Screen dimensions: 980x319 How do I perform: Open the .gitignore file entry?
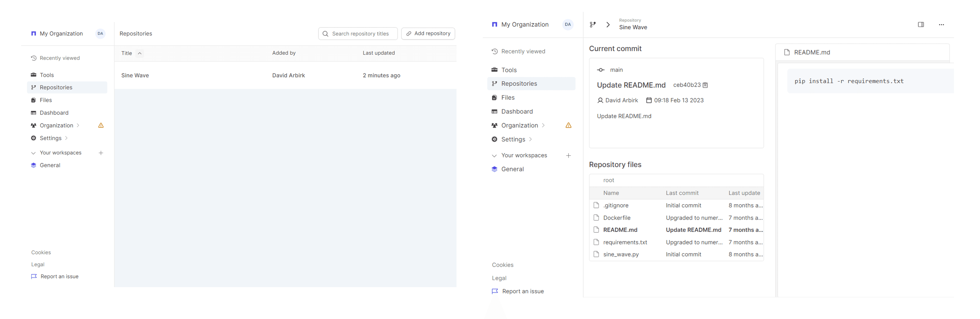(616, 205)
